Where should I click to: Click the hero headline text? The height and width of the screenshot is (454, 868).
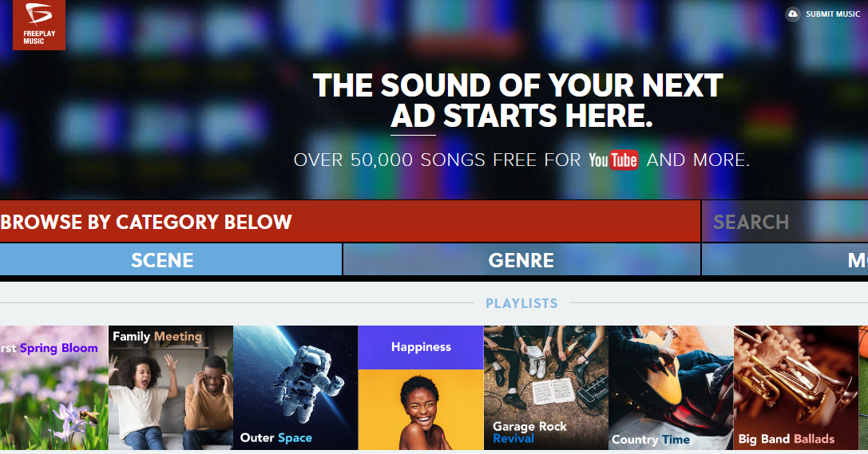(518, 101)
